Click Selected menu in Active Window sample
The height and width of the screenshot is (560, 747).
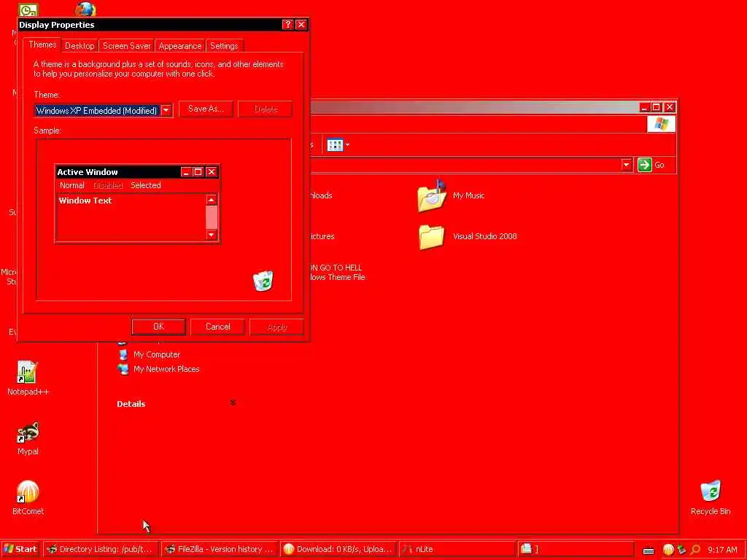coord(146,185)
